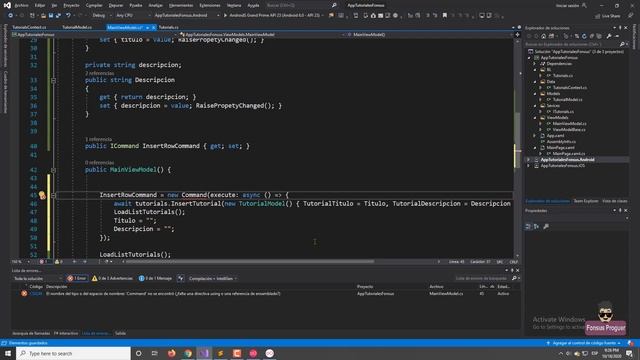Open the Herramientas menu
Screen dimensions: 640x360
181,5
